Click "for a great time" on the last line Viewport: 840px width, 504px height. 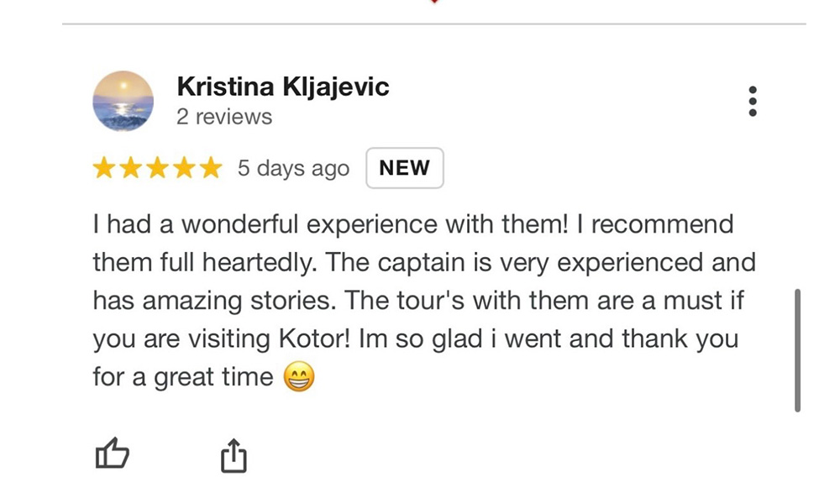click(x=182, y=377)
